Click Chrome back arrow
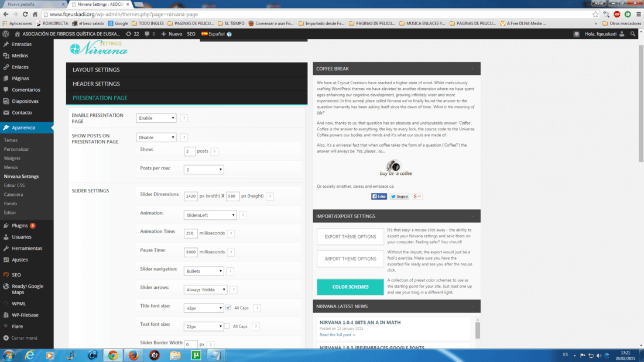Viewport: 644px width, 362px height. tap(6, 15)
